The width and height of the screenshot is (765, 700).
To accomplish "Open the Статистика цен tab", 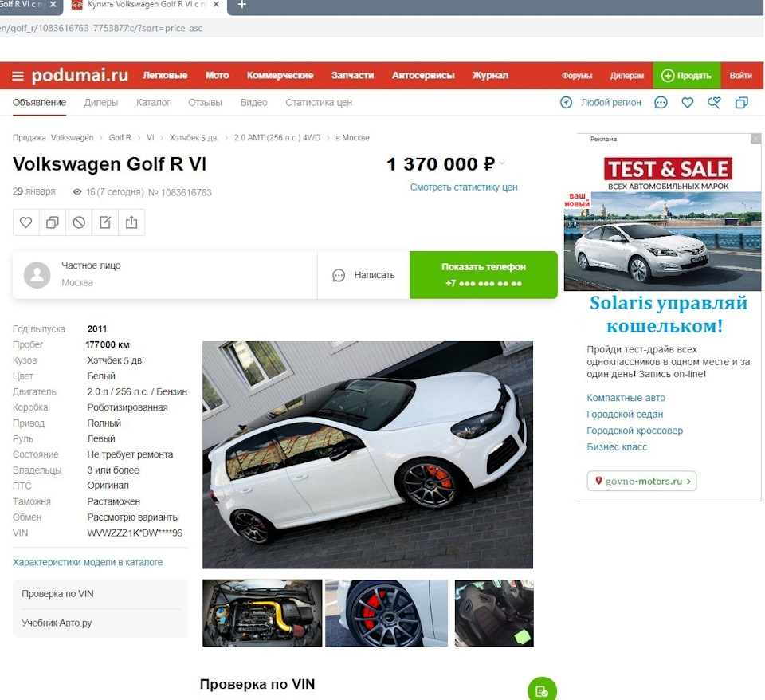I will (x=319, y=103).
